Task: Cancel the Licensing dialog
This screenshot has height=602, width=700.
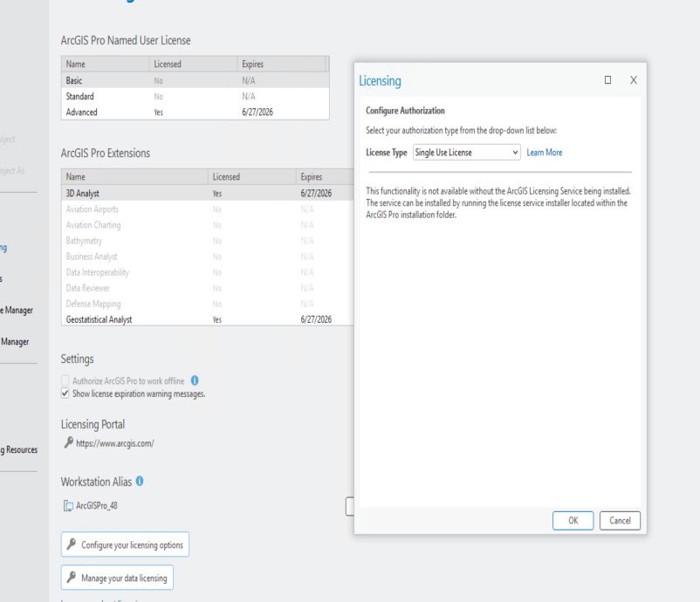Action: coord(620,520)
